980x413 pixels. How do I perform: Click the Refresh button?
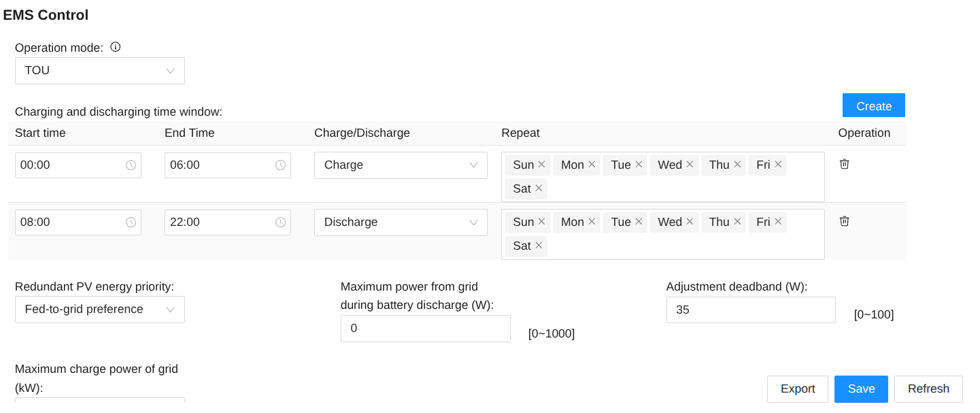click(x=928, y=389)
